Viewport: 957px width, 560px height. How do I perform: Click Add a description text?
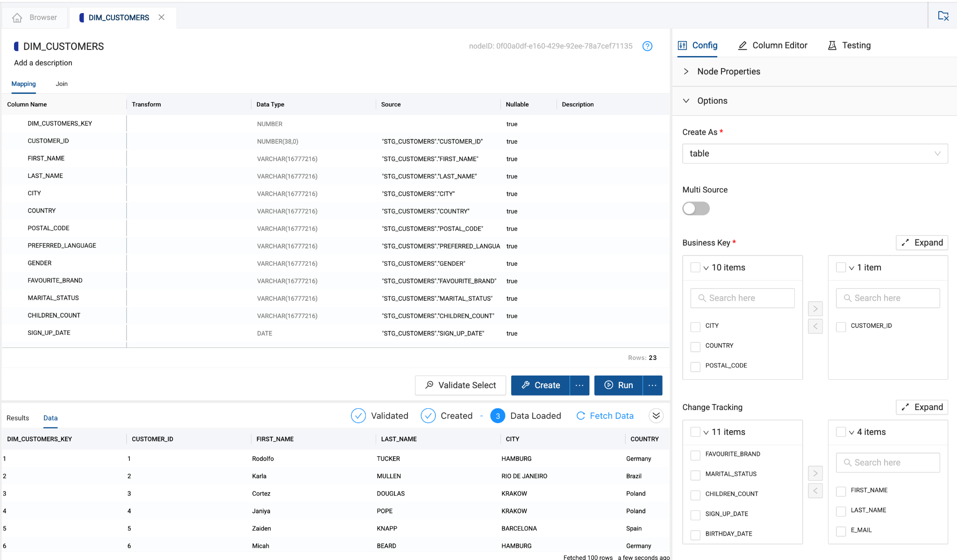pos(43,63)
